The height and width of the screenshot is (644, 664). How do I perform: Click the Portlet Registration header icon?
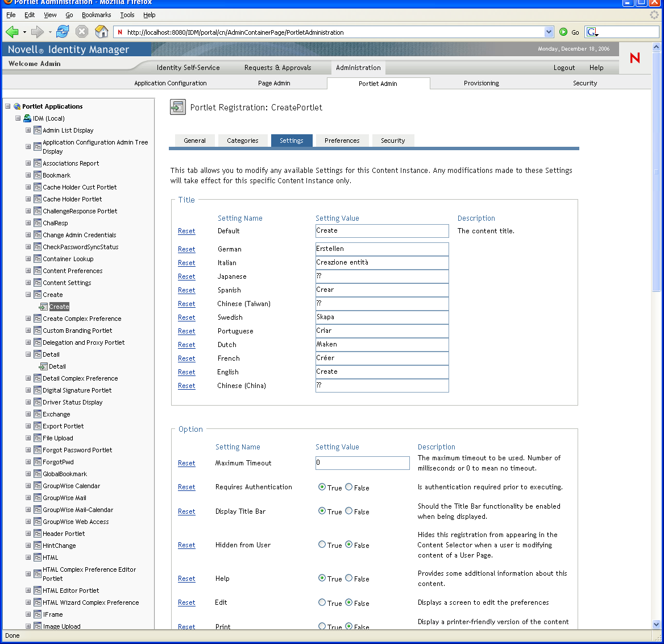pyautogui.click(x=178, y=107)
